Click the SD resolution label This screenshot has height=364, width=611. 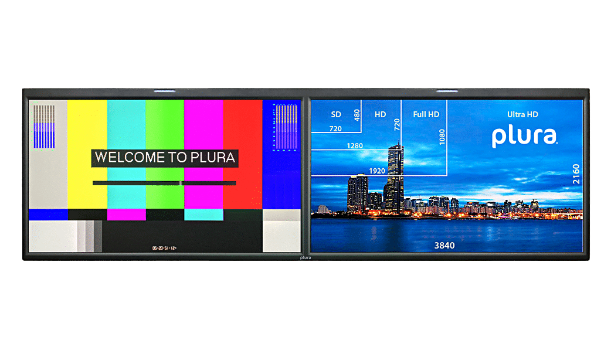[336, 114]
